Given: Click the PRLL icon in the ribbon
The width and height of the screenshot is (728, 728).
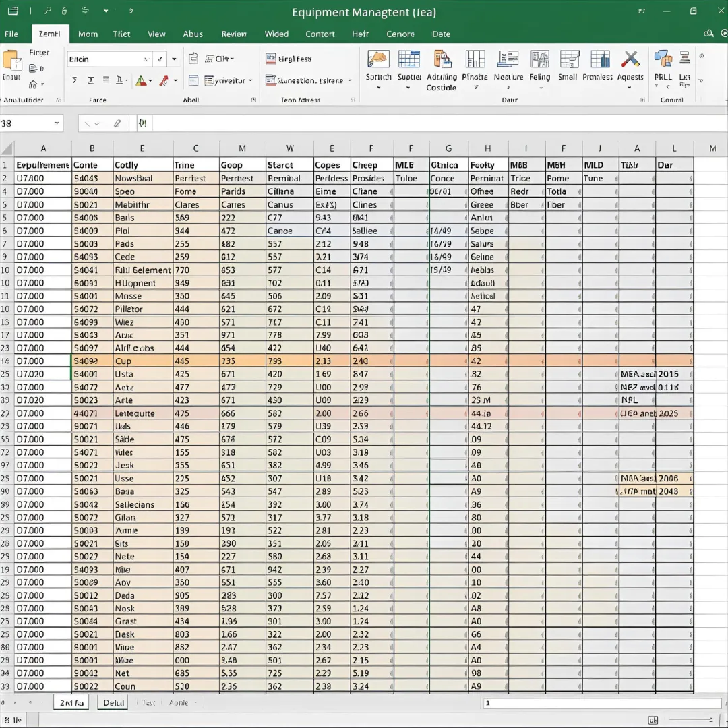Looking at the screenshot, I should [x=663, y=59].
